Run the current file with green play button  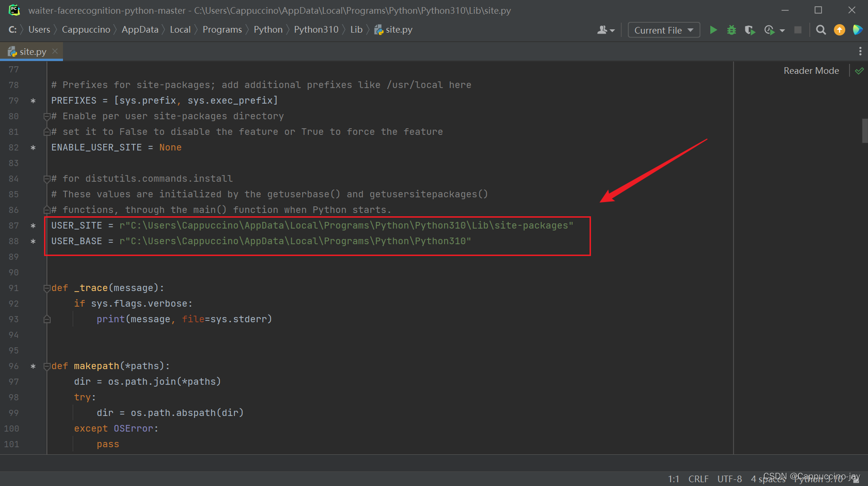tap(713, 30)
